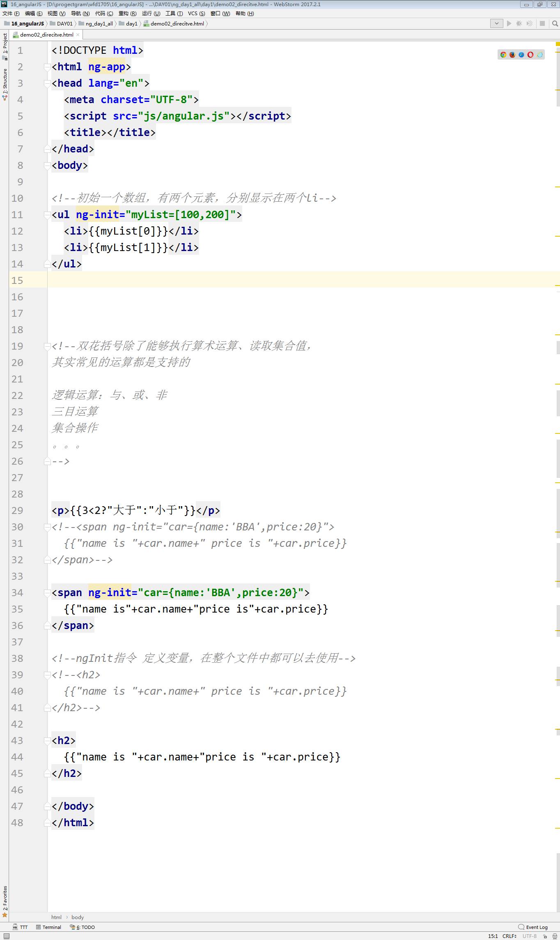Image resolution: width=560 pixels, height=940 pixels.
Task: Click the myList[0] expression on line 12
Action: (x=129, y=231)
